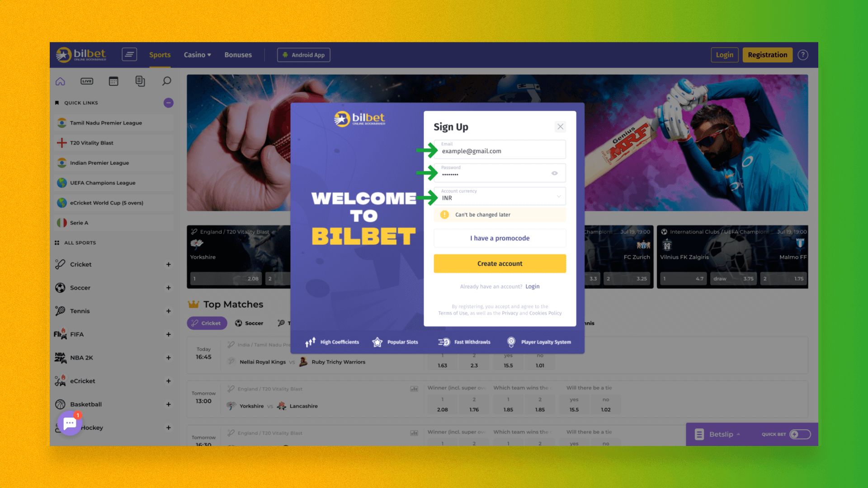The height and width of the screenshot is (488, 868).
Task: Expand the Cricket sports section
Action: pyautogui.click(x=168, y=264)
